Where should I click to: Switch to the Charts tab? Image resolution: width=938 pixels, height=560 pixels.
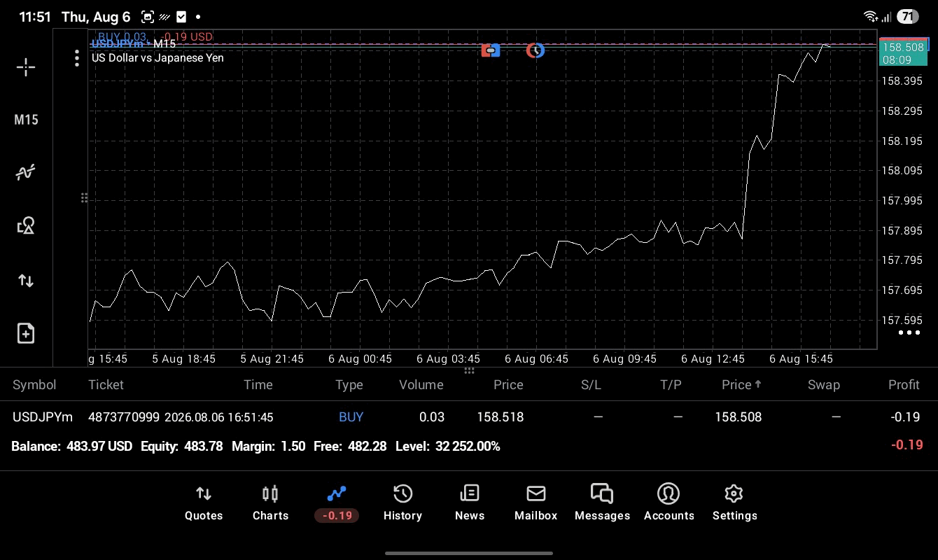(x=270, y=503)
